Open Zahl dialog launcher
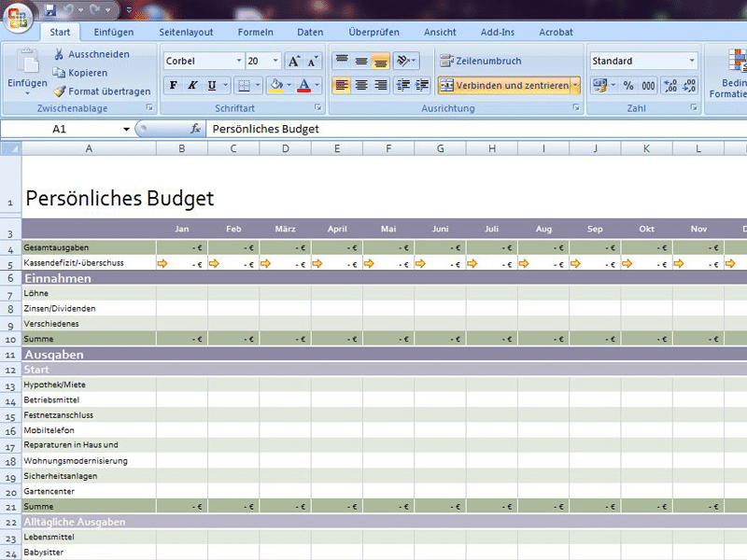 (694, 108)
